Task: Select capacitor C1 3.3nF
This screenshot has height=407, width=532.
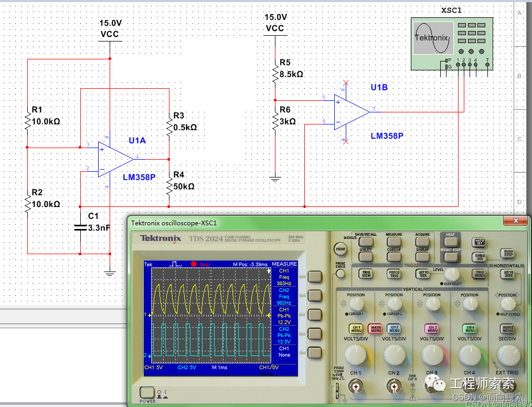Action: point(80,227)
